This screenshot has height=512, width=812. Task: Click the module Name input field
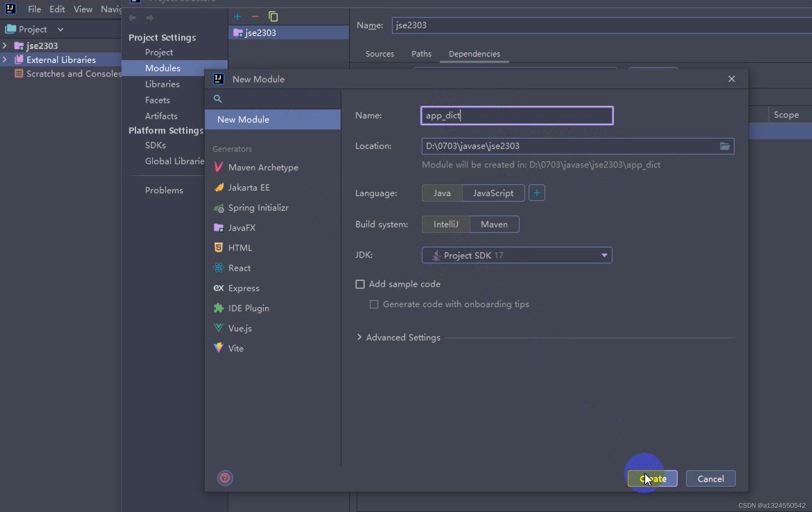pyautogui.click(x=517, y=116)
